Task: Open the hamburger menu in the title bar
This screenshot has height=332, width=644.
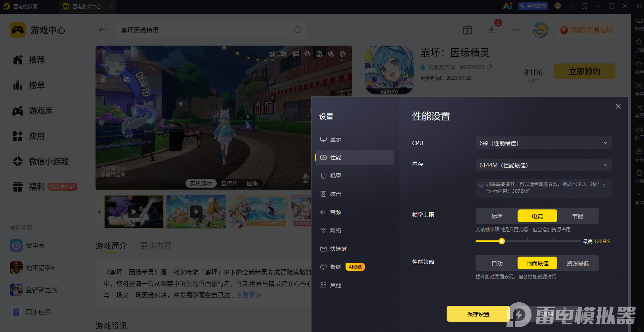Action: pyautogui.click(x=571, y=6)
